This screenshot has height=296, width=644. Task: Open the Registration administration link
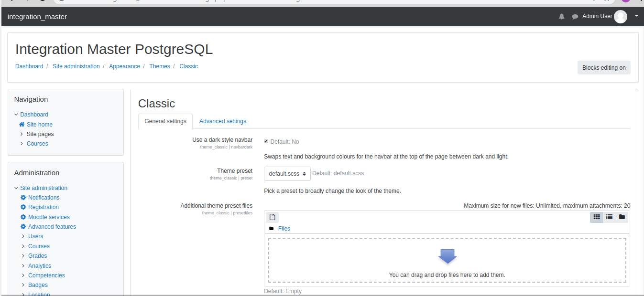click(x=44, y=207)
